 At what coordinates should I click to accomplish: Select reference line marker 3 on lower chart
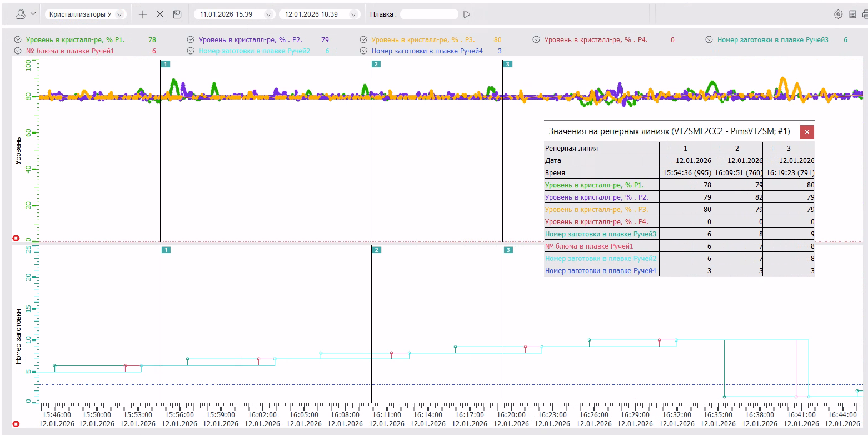click(508, 250)
